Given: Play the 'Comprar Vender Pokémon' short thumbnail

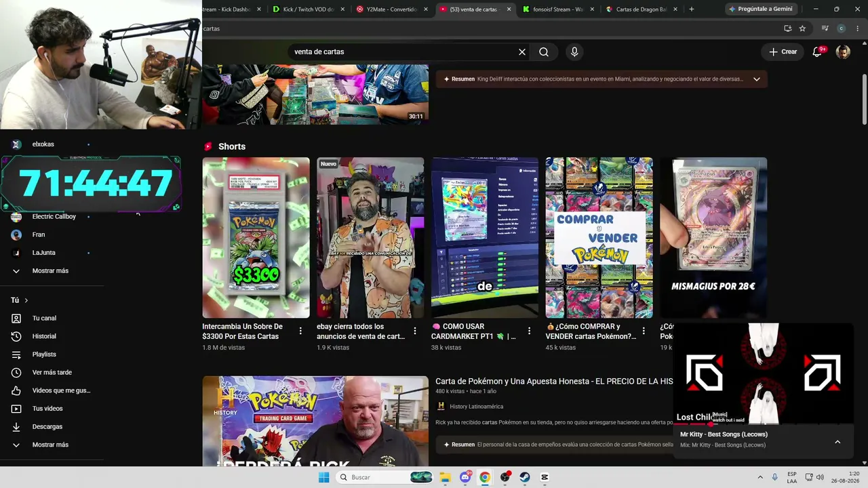Looking at the screenshot, I should tap(599, 238).
